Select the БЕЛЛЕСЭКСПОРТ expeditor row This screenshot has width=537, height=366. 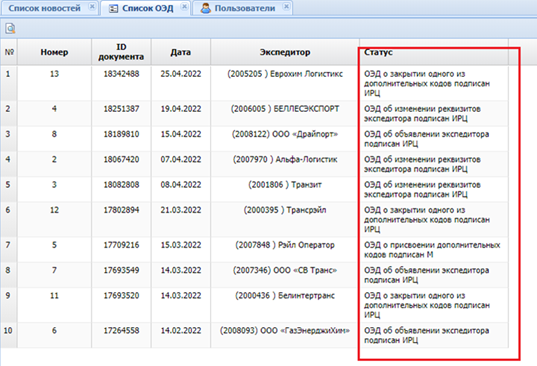point(254,113)
